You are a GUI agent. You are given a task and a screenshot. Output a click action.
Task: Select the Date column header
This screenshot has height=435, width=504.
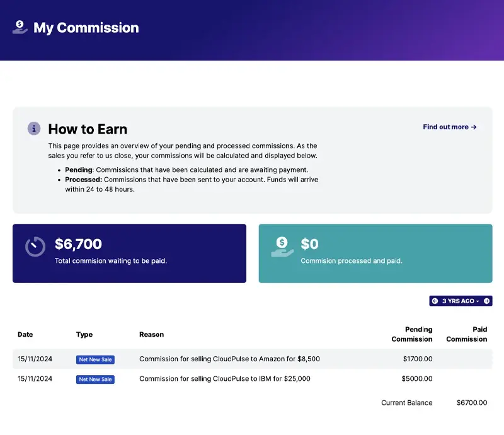(25, 335)
